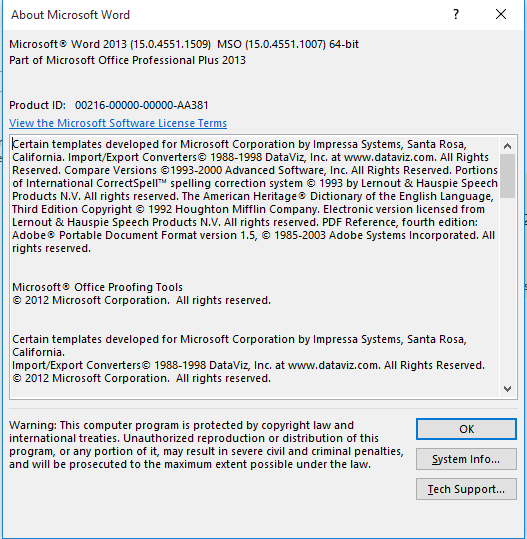527x539 pixels.
Task: Click the scroll up arrow in credits box
Action: click(x=507, y=146)
